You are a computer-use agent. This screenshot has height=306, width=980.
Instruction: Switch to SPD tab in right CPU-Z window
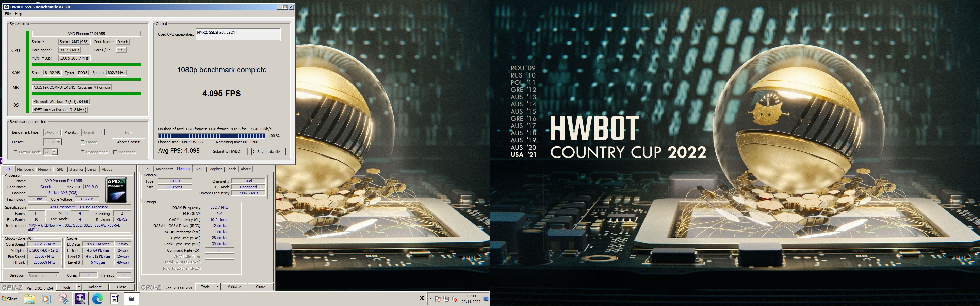tap(199, 169)
